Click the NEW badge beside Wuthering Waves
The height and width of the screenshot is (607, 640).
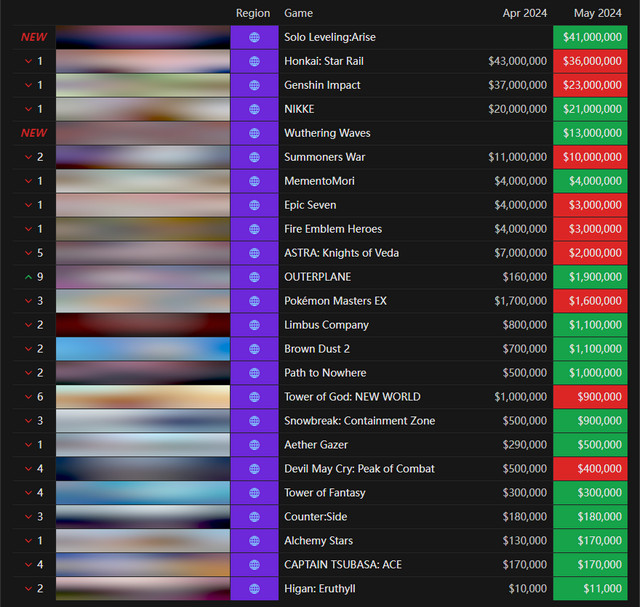point(34,133)
